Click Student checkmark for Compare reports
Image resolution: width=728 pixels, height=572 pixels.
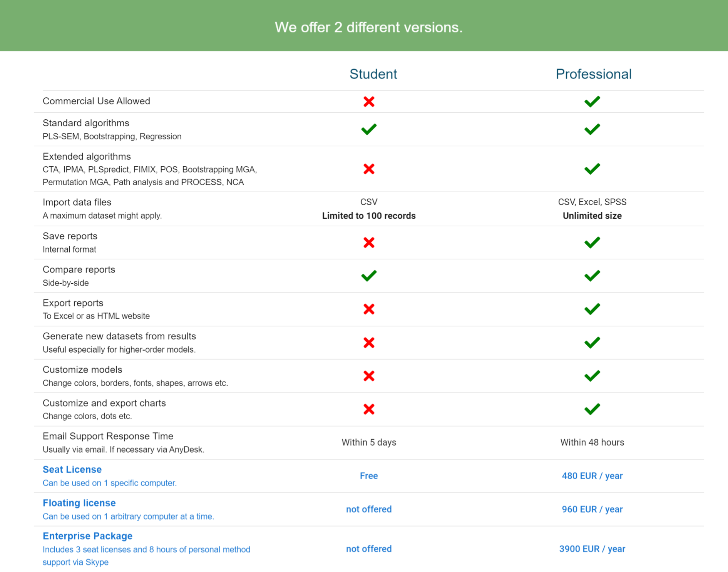(x=369, y=276)
